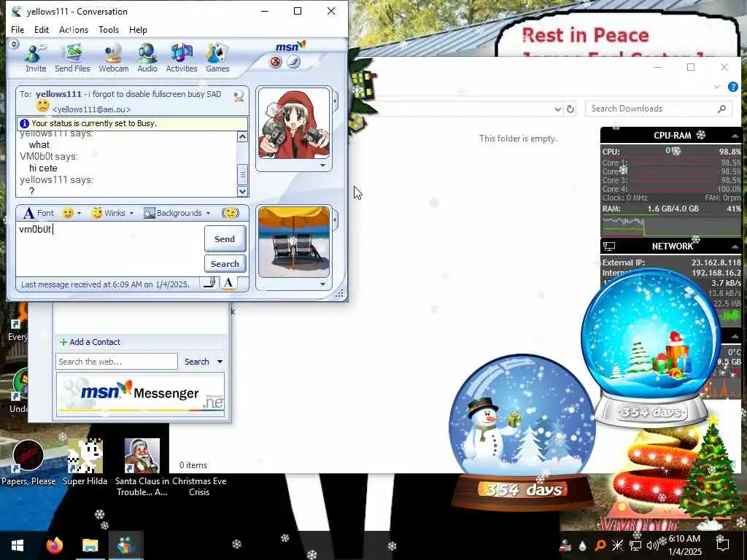
Task: Switch to text mode with the A icon
Action: pyautogui.click(x=228, y=284)
